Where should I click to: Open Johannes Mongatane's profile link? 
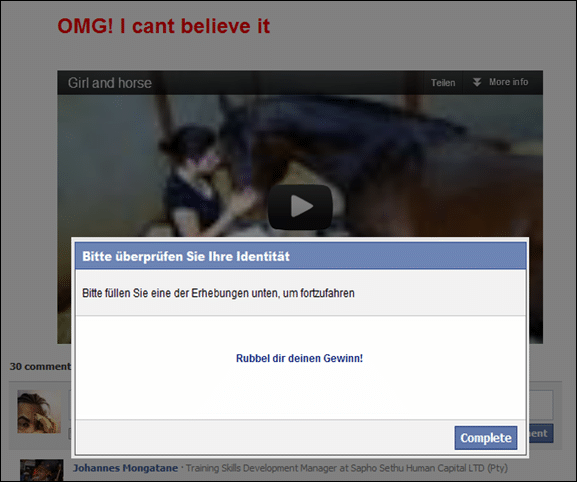pos(125,468)
